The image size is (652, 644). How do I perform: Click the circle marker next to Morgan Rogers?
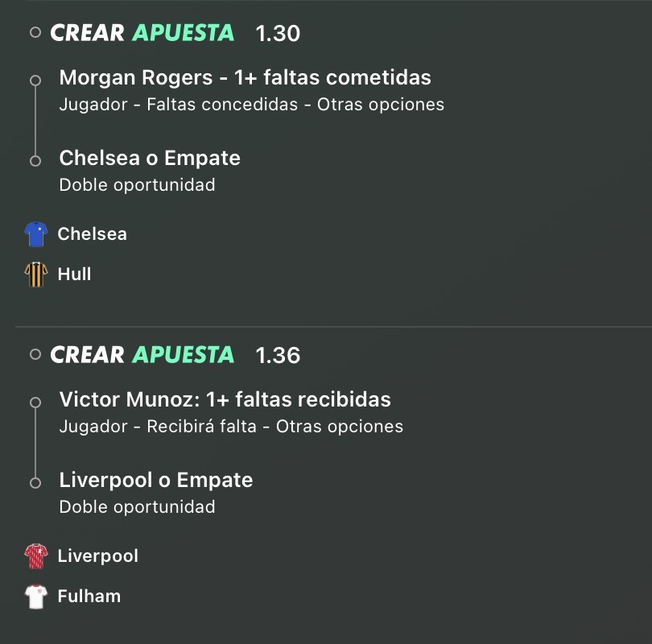35,80
